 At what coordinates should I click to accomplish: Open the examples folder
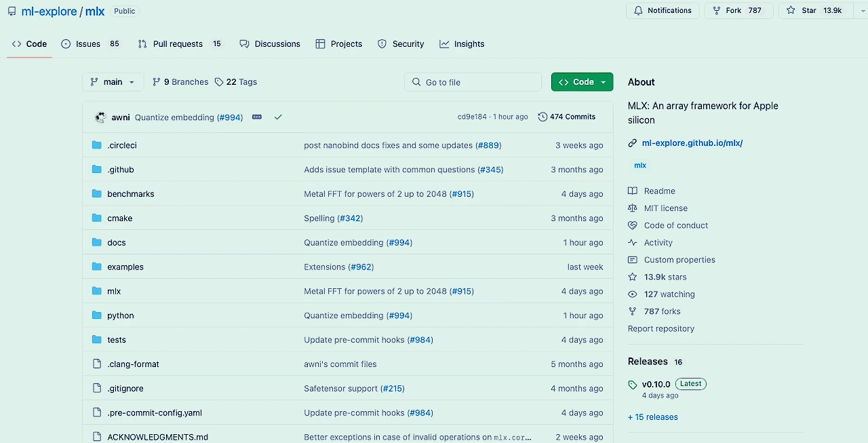coord(125,267)
